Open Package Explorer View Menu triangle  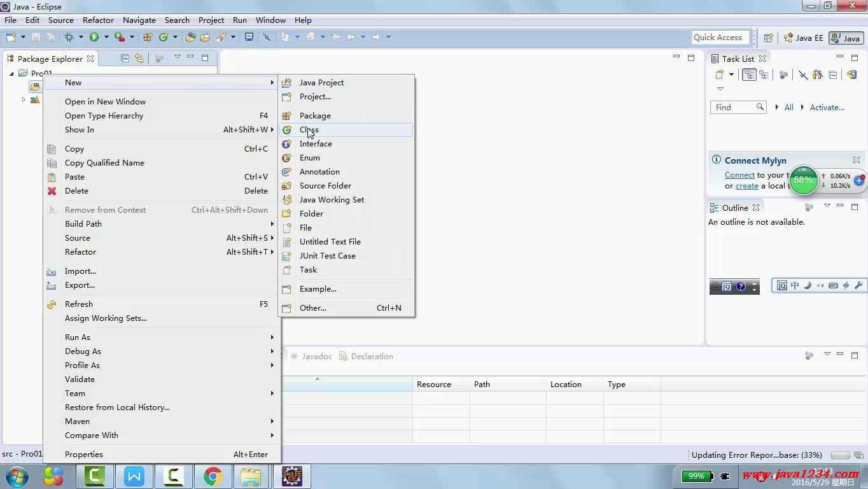[178, 57]
